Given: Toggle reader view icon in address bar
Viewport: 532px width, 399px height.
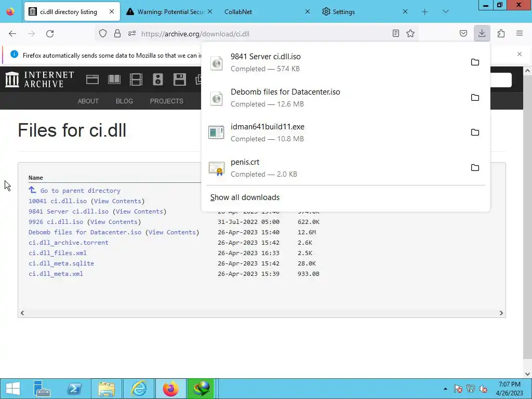Looking at the screenshot, I should coord(395,33).
